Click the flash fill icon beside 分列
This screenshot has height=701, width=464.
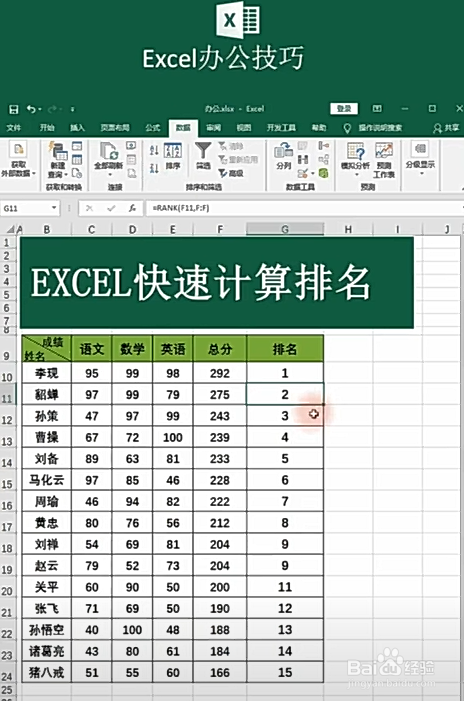(x=303, y=146)
